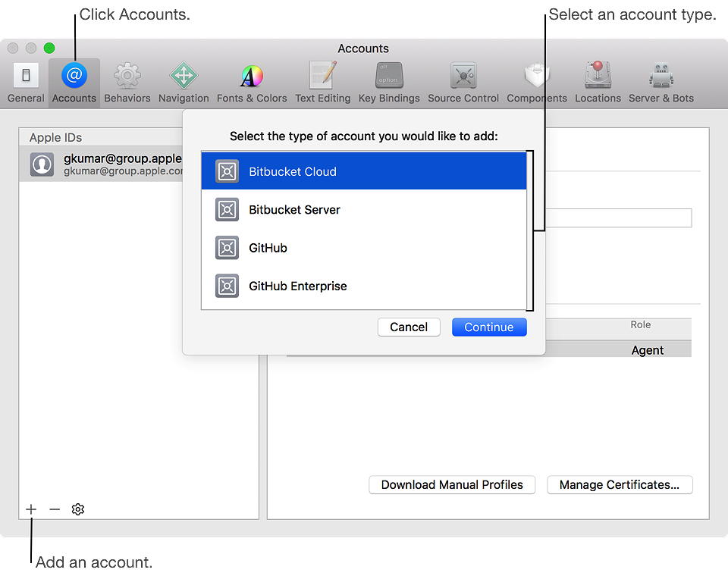The width and height of the screenshot is (728, 576).
Task: Open Key Bindings preferences
Action: pyautogui.click(x=389, y=83)
